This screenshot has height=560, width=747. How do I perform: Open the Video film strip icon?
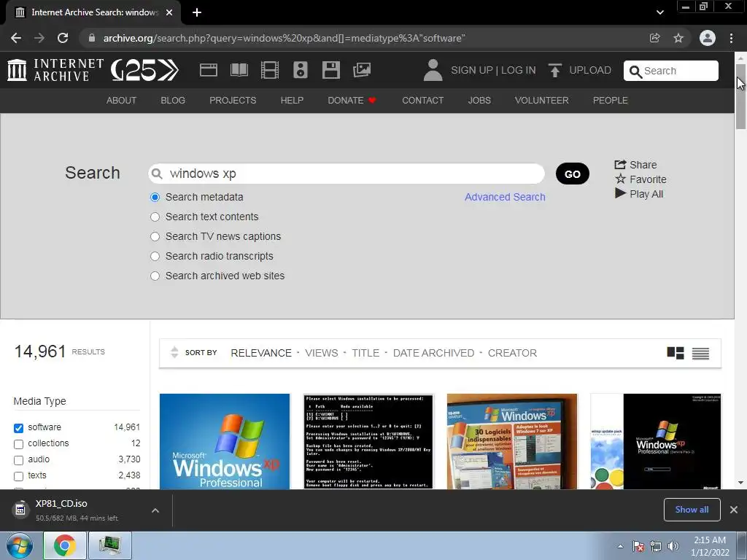pos(270,70)
